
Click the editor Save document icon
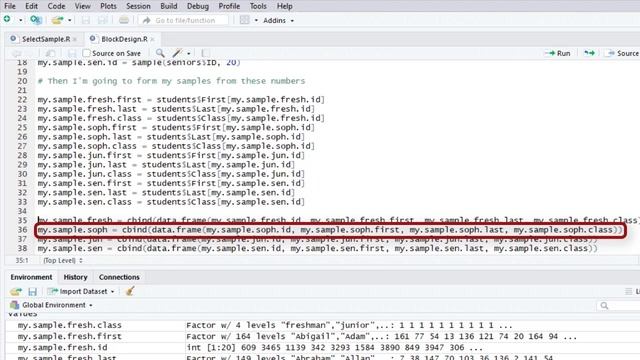coord(72,53)
